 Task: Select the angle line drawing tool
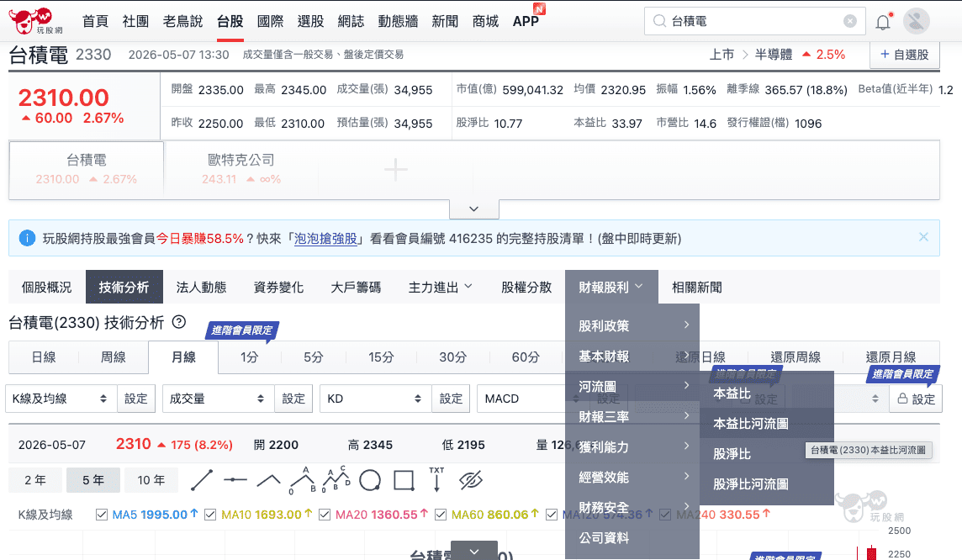269,480
